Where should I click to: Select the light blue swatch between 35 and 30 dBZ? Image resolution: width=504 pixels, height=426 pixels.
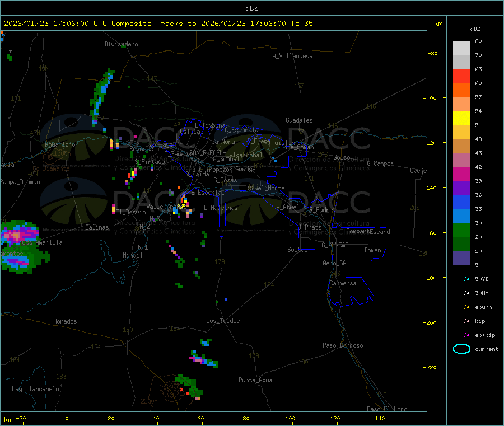[461, 216]
